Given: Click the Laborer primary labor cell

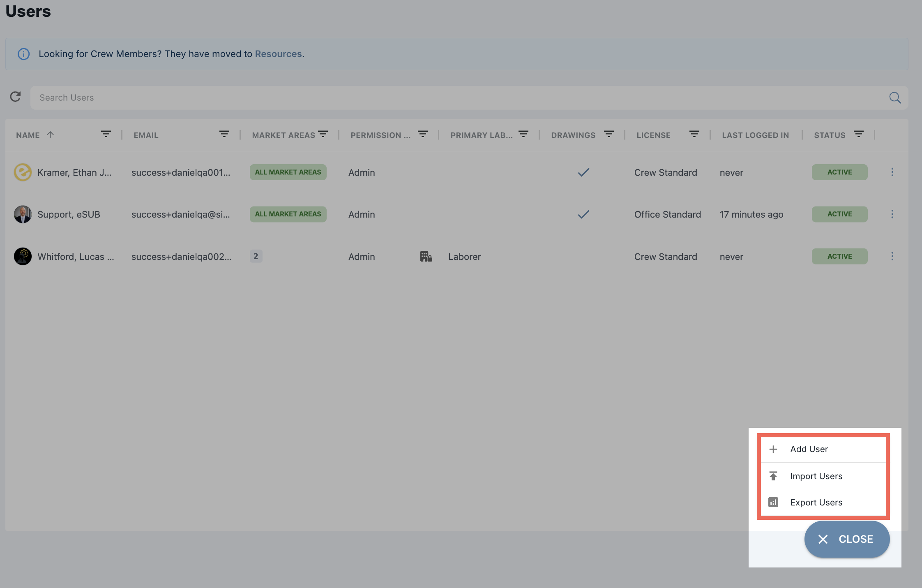Looking at the screenshot, I should [x=464, y=257].
